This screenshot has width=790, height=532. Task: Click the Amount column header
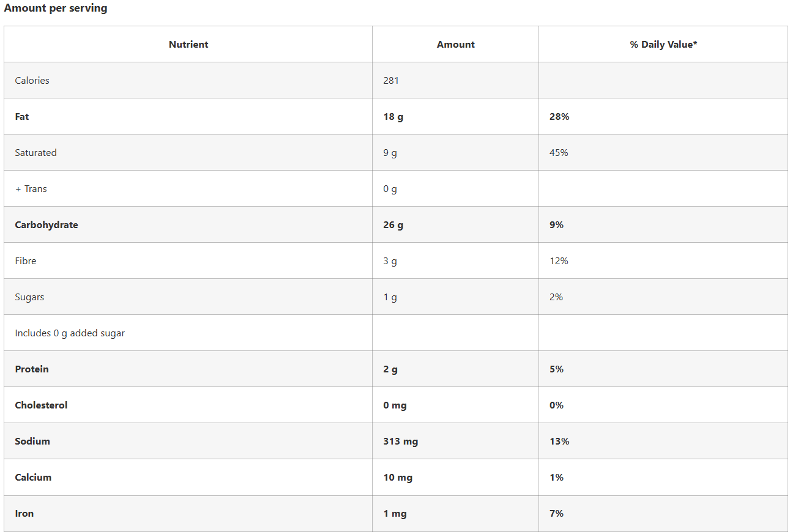click(x=456, y=45)
